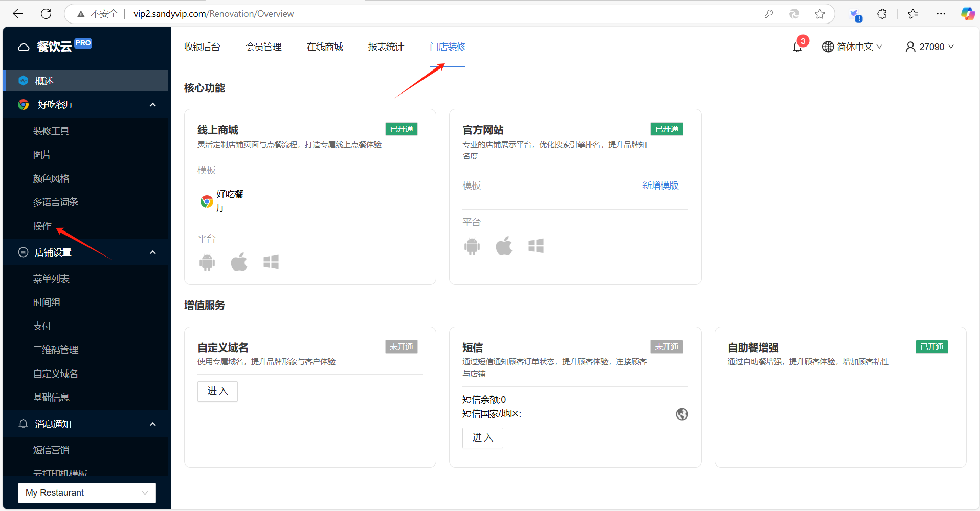Click 已开通 badge on 官方网站 card

666,129
